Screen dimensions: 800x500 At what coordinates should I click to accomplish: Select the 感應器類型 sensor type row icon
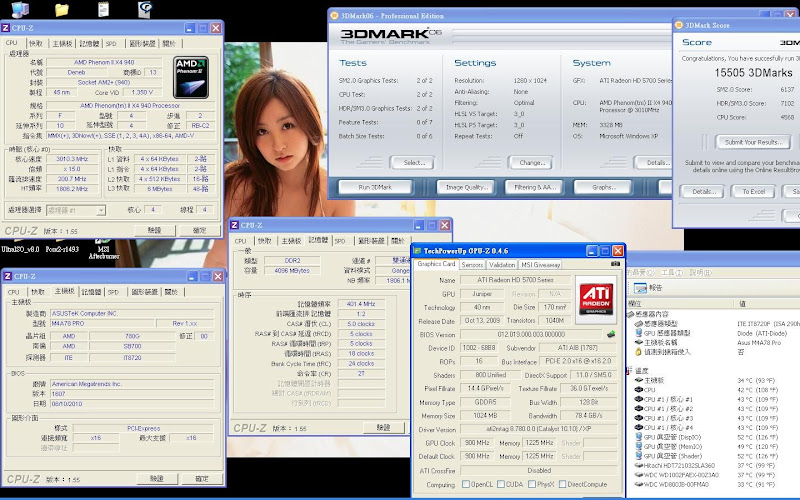pos(638,323)
